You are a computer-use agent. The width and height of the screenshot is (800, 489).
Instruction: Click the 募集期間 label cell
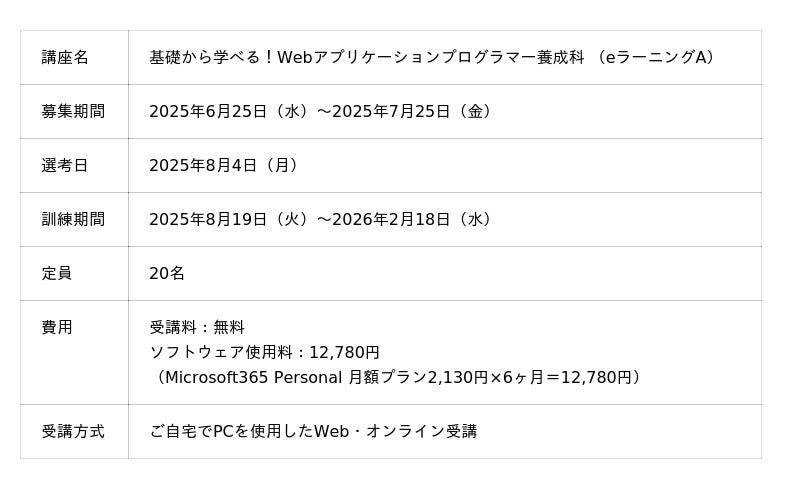(x=73, y=112)
